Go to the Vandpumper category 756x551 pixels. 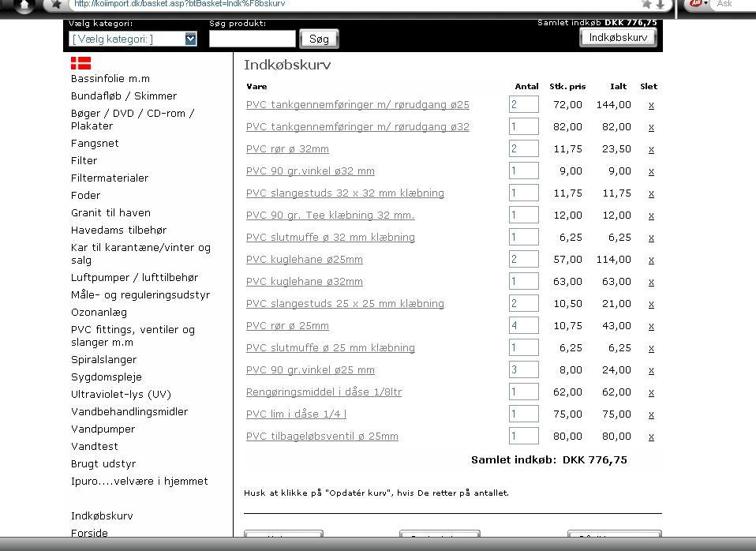pyautogui.click(x=103, y=429)
